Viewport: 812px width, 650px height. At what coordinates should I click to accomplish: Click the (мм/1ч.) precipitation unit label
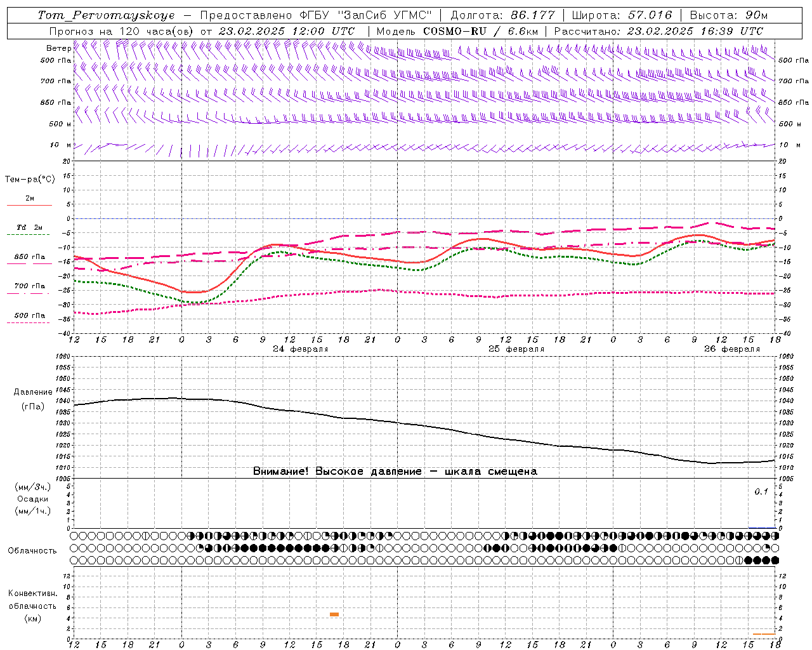[x=33, y=511]
